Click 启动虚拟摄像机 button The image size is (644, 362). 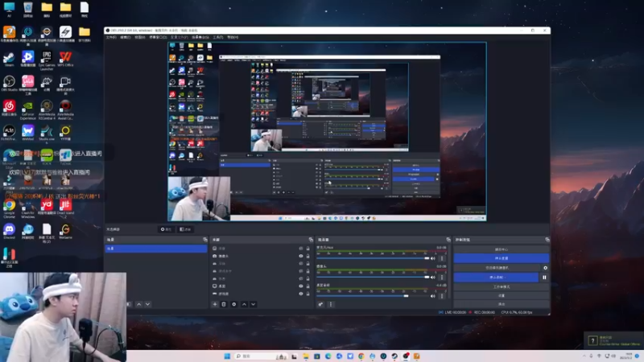(x=497, y=268)
